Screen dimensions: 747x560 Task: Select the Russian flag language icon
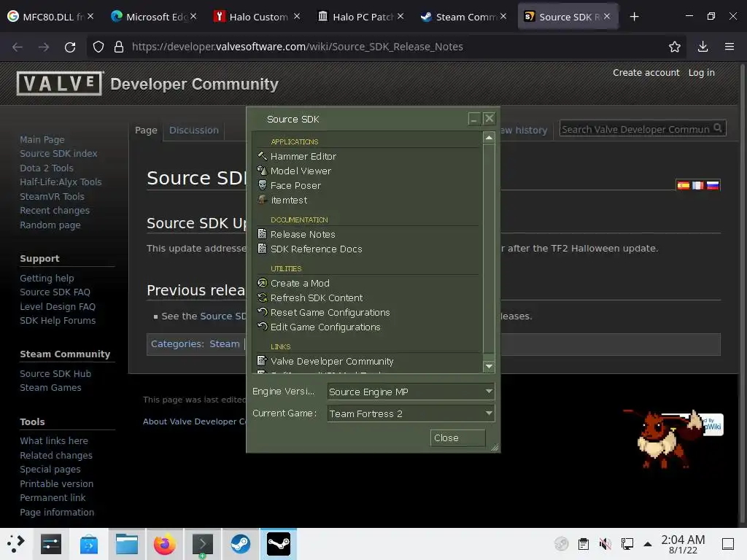713,185
